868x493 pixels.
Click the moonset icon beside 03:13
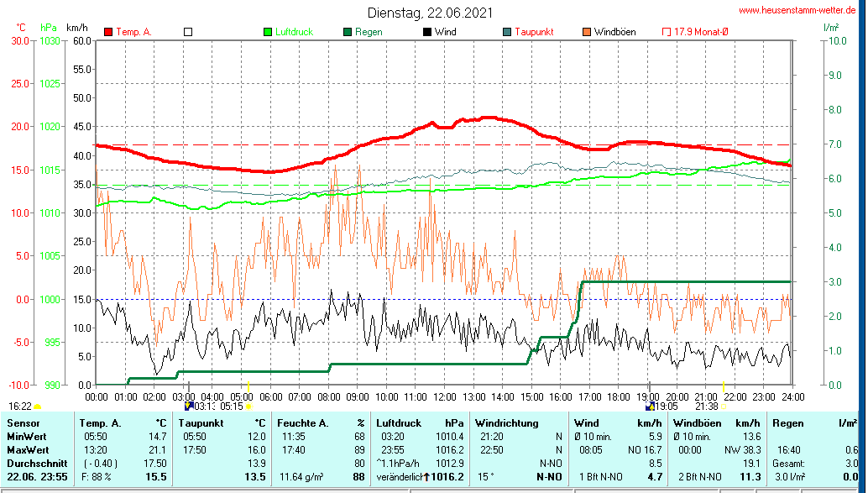[x=189, y=406]
